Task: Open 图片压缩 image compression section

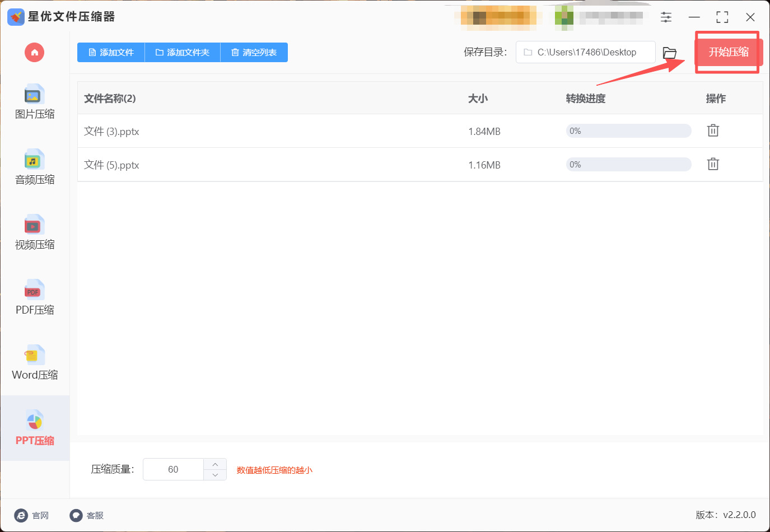Action: click(35, 102)
